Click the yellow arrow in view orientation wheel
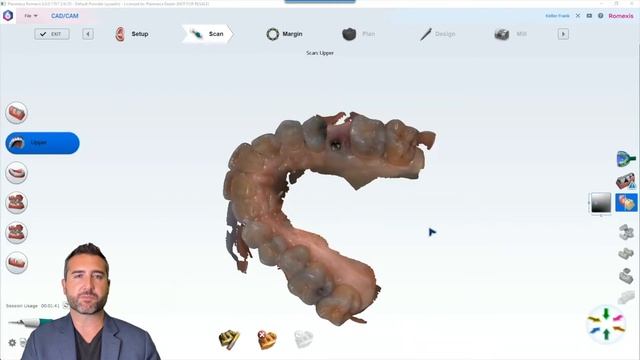The width and height of the screenshot is (640, 360). click(x=594, y=319)
